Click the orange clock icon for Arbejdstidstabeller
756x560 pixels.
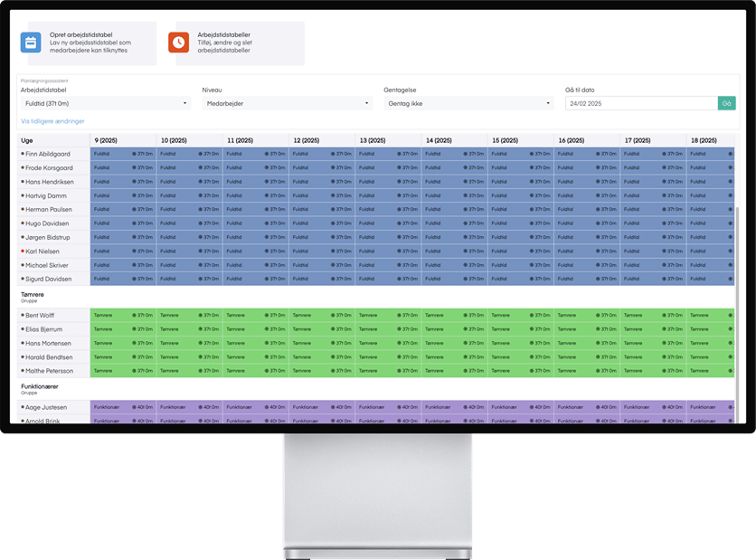178,43
